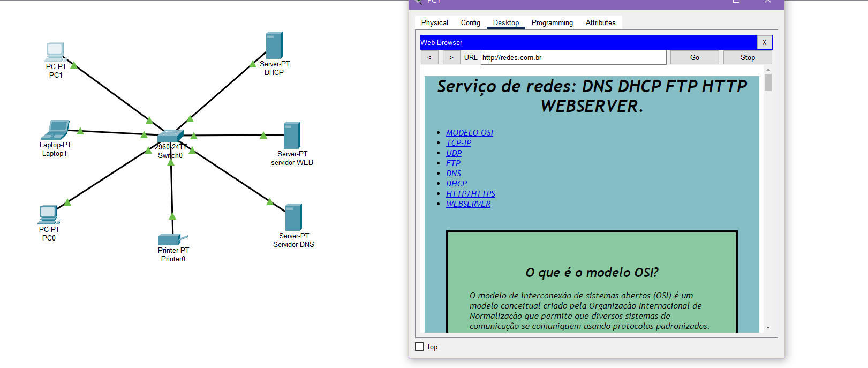The width and height of the screenshot is (868, 368).
Task: Click the browser vertical scrollbar thumb
Action: (768, 82)
